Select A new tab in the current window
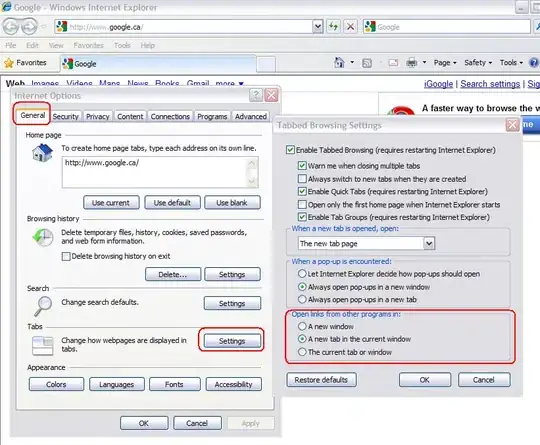The height and width of the screenshot is (445, 540). pyautogui.click(x=302, y=339)
